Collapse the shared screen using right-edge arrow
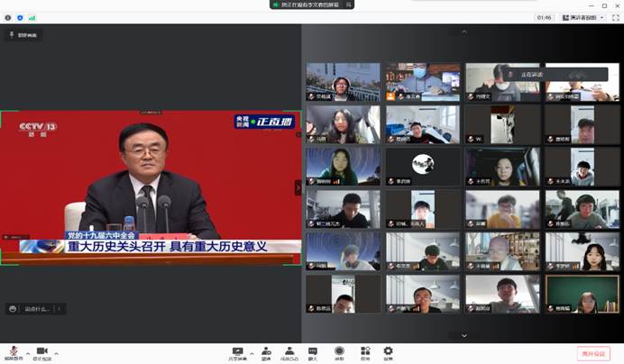624x364 pixels. [x=298, y=187]
